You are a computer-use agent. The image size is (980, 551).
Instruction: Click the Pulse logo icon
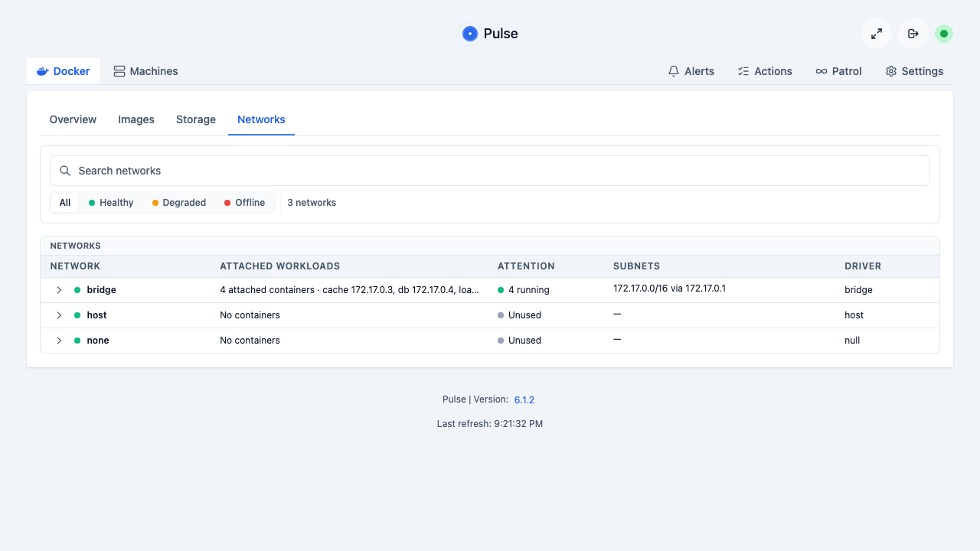[x=470, y=34]
